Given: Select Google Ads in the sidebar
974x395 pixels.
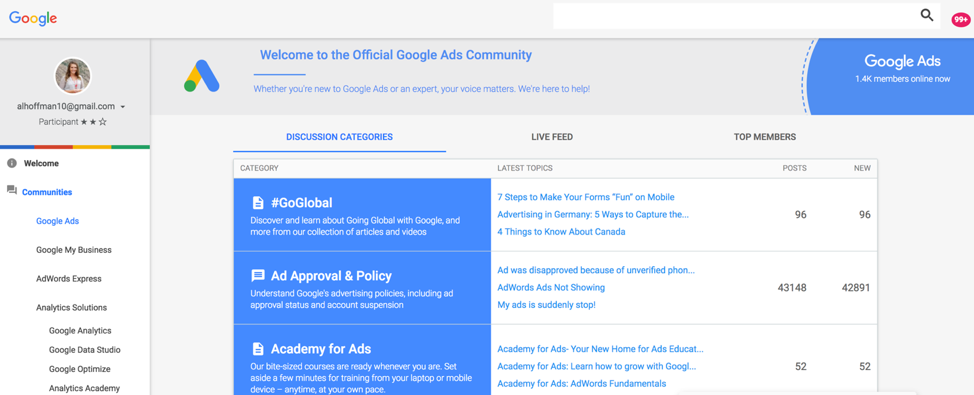Looking at the screenshot, I should [x=58, y=221].
